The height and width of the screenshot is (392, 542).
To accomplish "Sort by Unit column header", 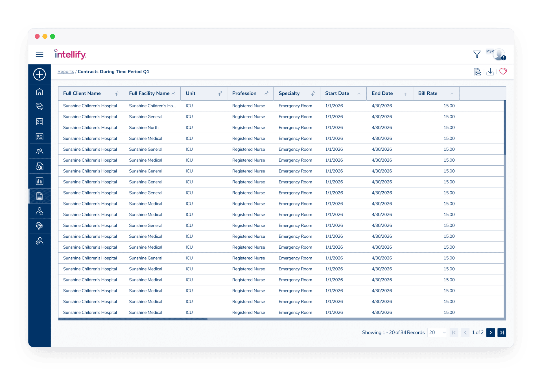I will point(204,93).
